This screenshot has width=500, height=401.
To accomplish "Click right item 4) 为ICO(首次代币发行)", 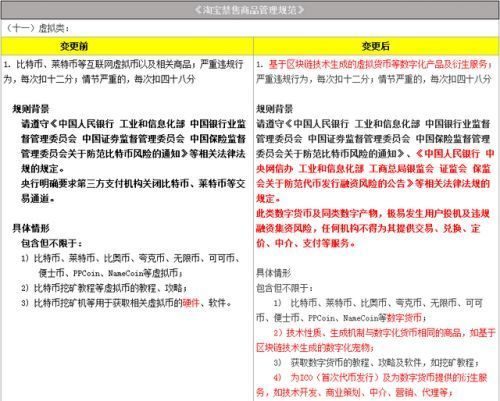I will 380,378.
